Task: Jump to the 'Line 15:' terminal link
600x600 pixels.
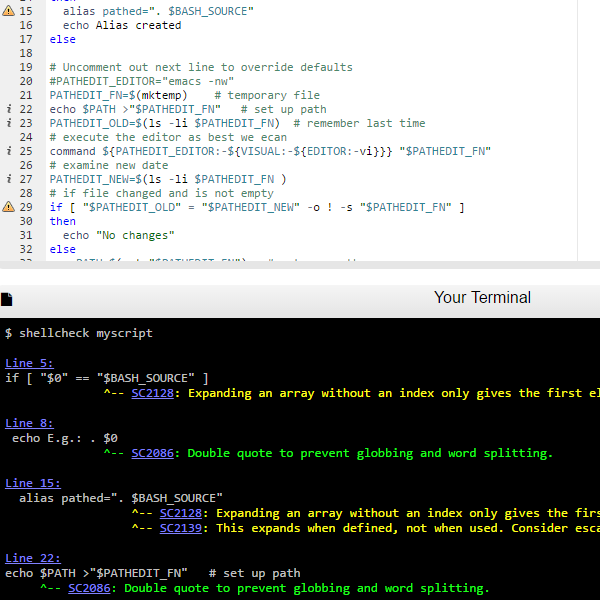Action: [x=32, y=483]
